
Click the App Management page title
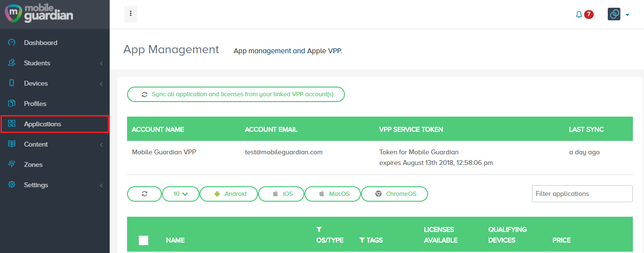[171, 49]
